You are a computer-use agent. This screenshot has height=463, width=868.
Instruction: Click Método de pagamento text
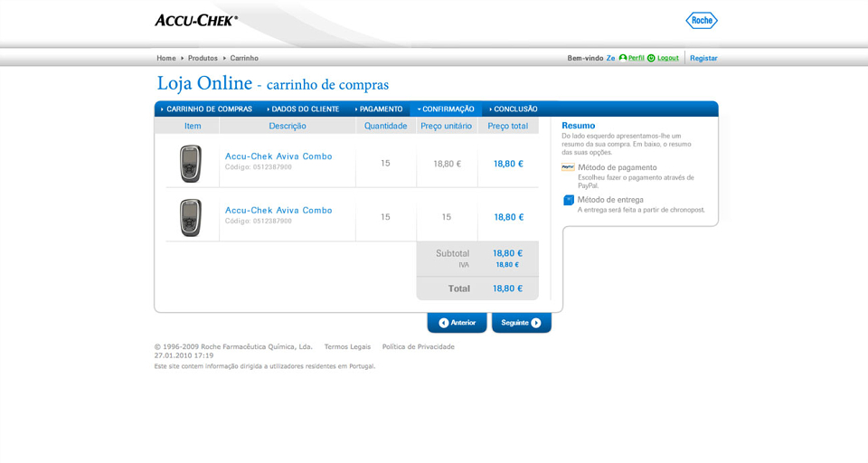point(618,167)
